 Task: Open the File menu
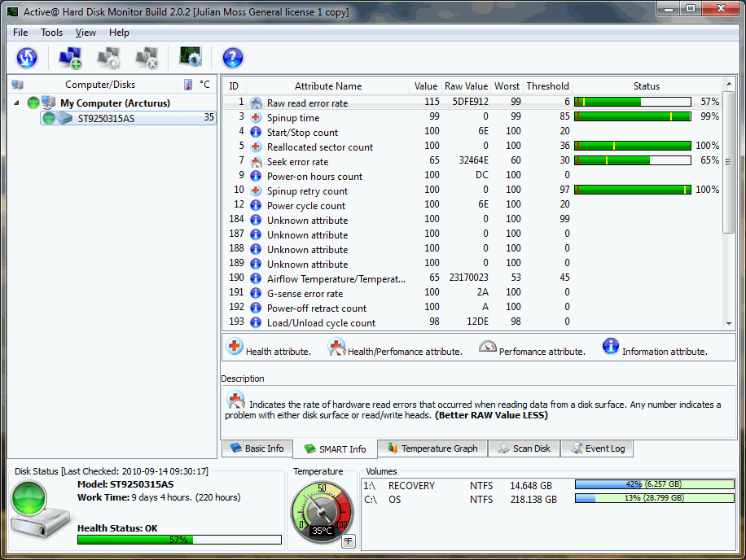point(20,33)
